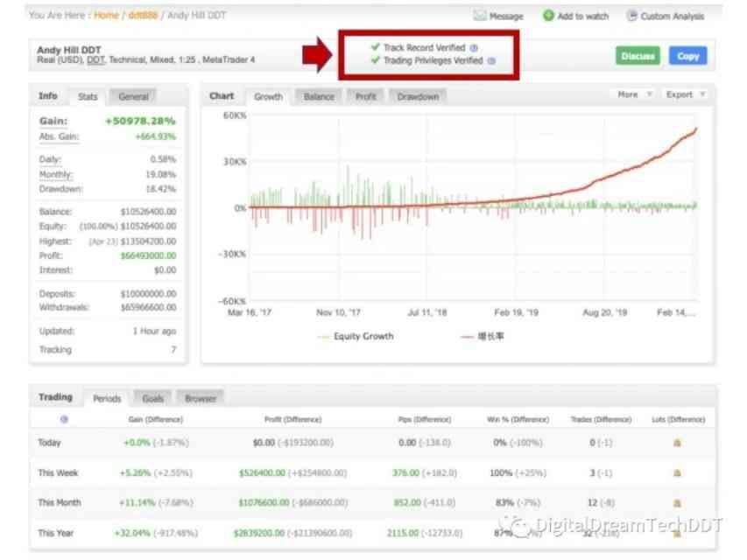Click the lock icon in the Today row
Viewport: 747px width, 560px height.
pos(677,443)
